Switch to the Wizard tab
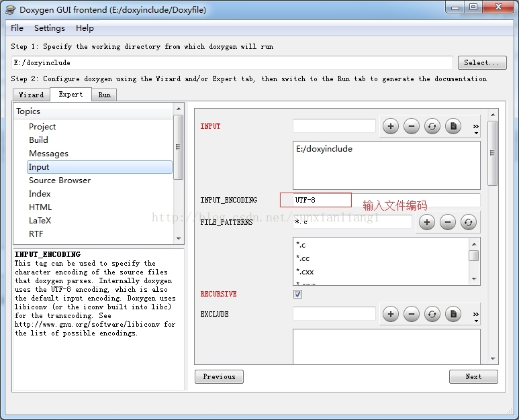The height and width of the screenshot is (420, 519). click(32, 95)
